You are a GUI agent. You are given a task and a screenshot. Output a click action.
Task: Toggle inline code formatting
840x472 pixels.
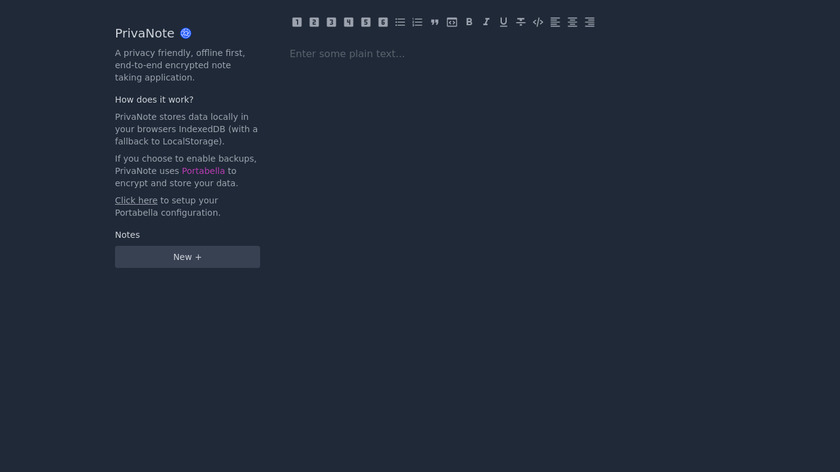(x=538, y=22)
